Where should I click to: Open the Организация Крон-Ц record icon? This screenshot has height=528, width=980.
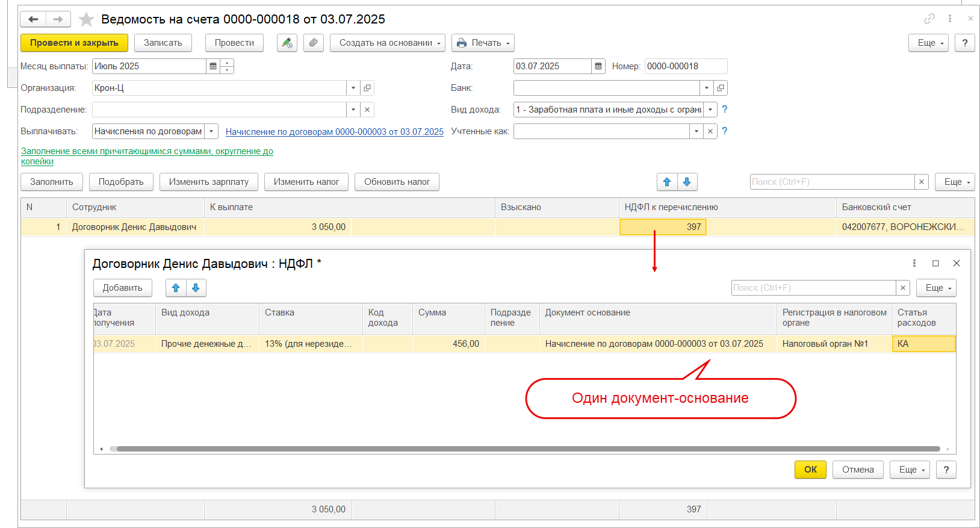click(367, 88)
